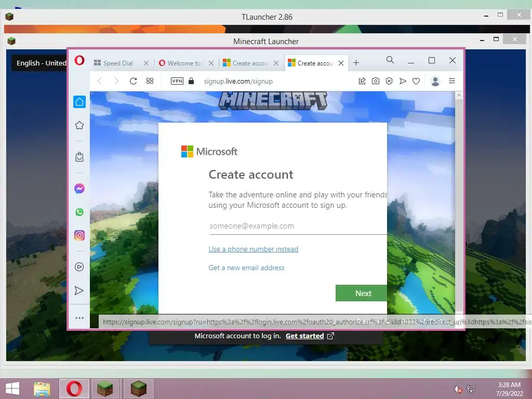Select first Minecraft block taskbar icon
Image resolution: width=532 pixels, height=399 pixels.
click(x=105, y=389)
